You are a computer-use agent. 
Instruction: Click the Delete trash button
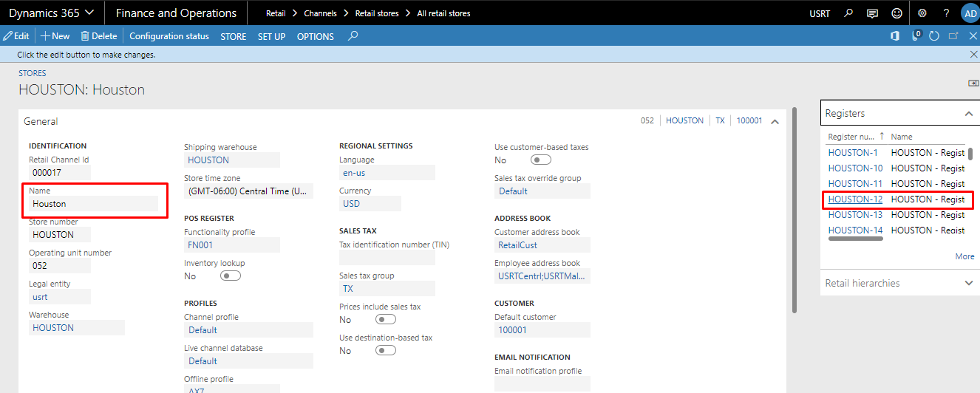coord(99,36)
